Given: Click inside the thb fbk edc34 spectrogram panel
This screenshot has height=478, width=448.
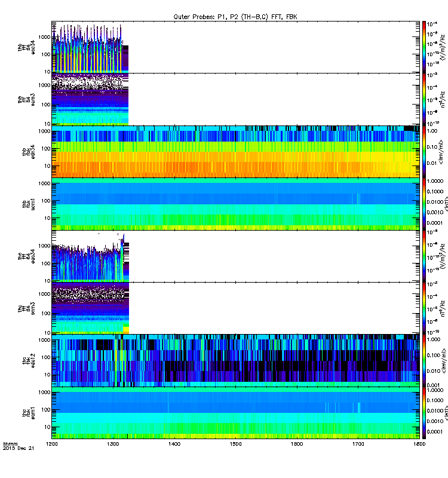Looking at the screenshot, I should [235, 152].
